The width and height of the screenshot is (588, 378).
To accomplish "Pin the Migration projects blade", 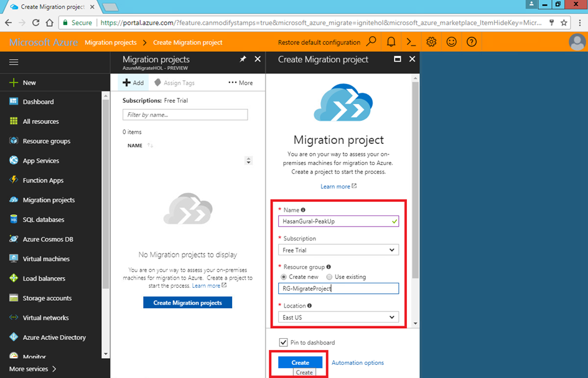I will (243, 59).
